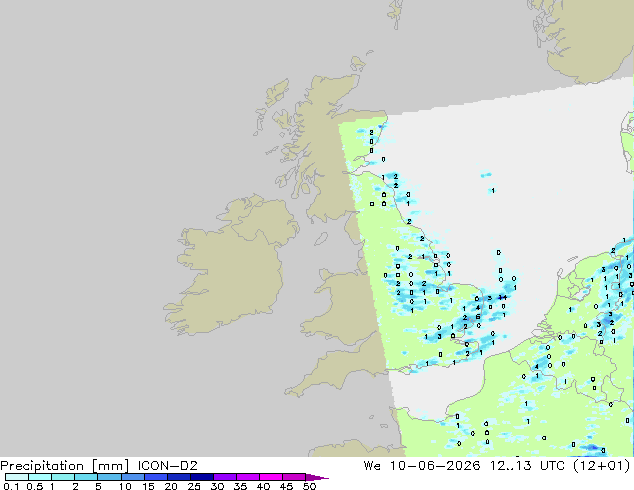Screen dimensions: 634x490
Task: Click the 45–50 mm legend color box
Action: pyautogui.click(x=294, y=477)
